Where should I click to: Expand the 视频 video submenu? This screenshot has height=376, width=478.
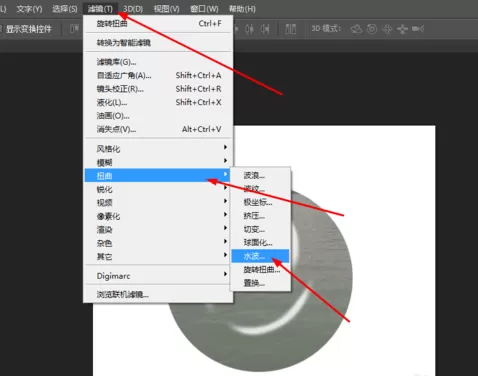[158, 202]
